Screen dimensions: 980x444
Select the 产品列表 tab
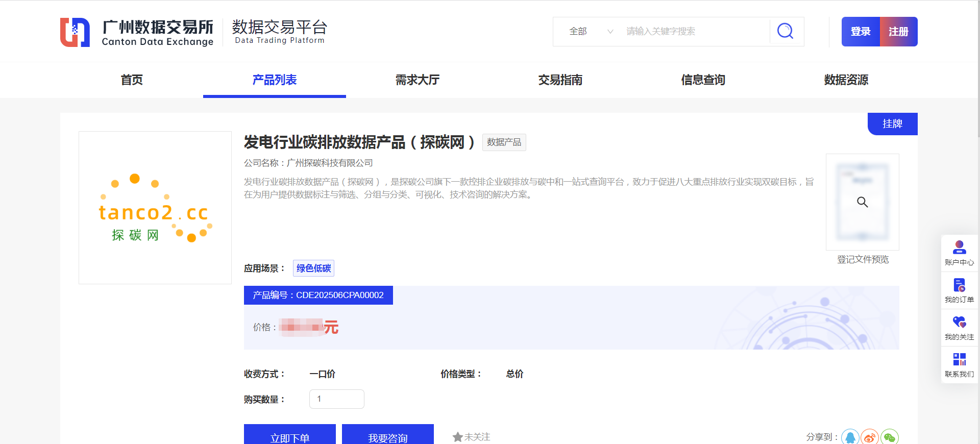275,80
